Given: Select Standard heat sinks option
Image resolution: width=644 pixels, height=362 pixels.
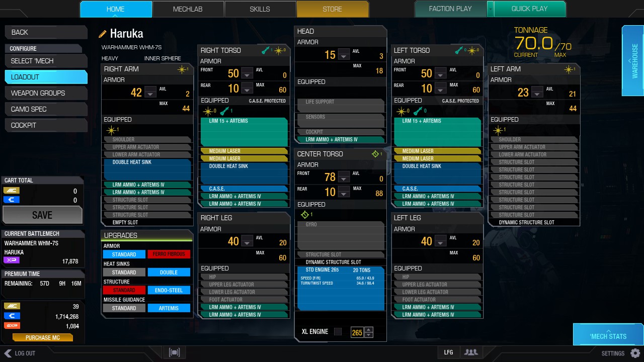Looking at the screenshot, I should 124,273.
